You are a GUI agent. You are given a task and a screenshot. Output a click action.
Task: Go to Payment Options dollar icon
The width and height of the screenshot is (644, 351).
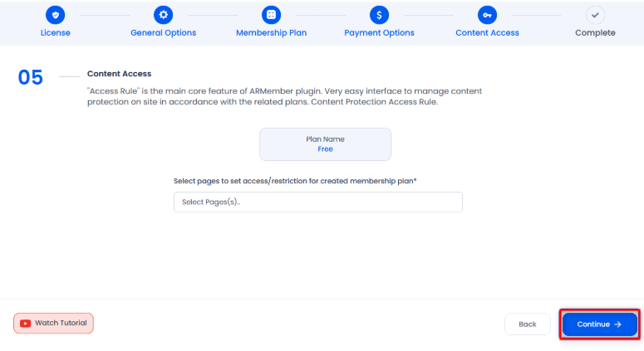(x=379, y=15)
